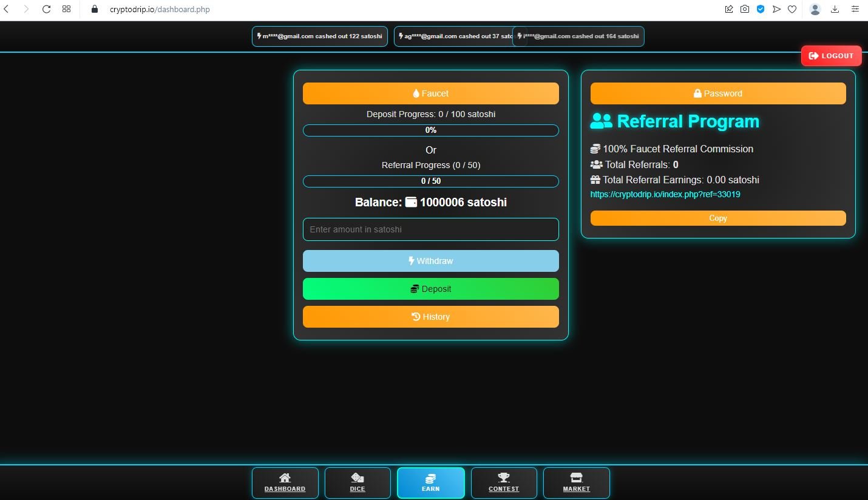The height and width of the screenshot is (500, 868).
Task: Click the heart bookmark icon in the address bar
Action: pos(792,9)
